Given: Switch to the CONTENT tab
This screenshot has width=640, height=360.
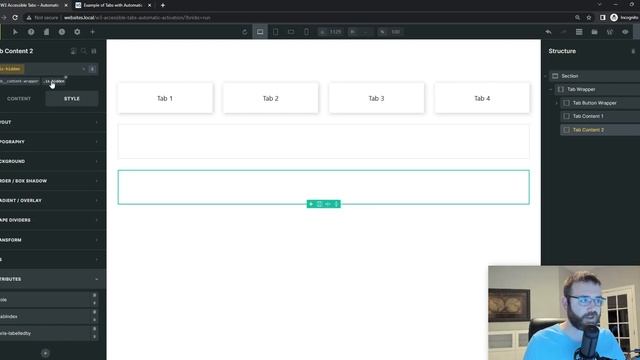Looking at the screenshot, I should [x=19, y=99].
